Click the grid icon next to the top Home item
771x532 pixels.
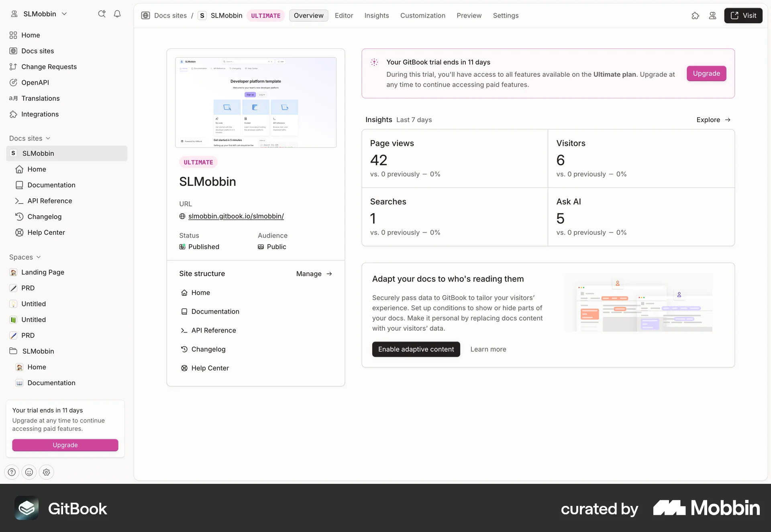click(x=13, y=35)
